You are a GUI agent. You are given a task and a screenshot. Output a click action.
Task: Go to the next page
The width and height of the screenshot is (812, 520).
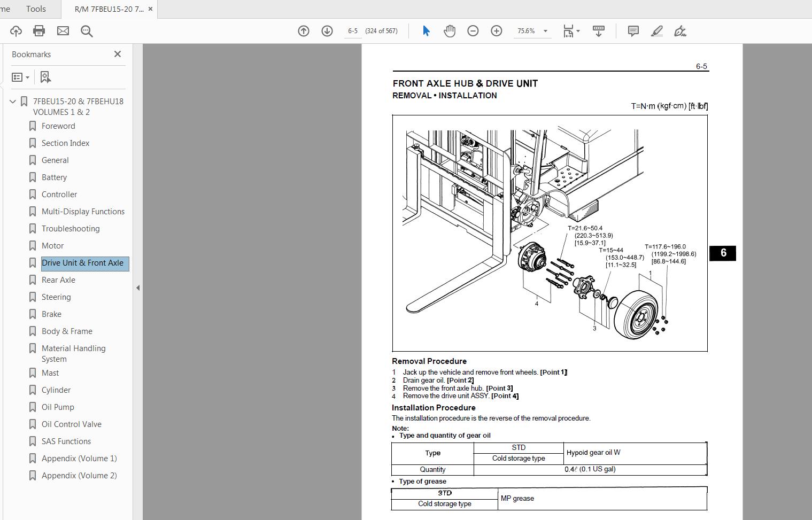point(326,31)
